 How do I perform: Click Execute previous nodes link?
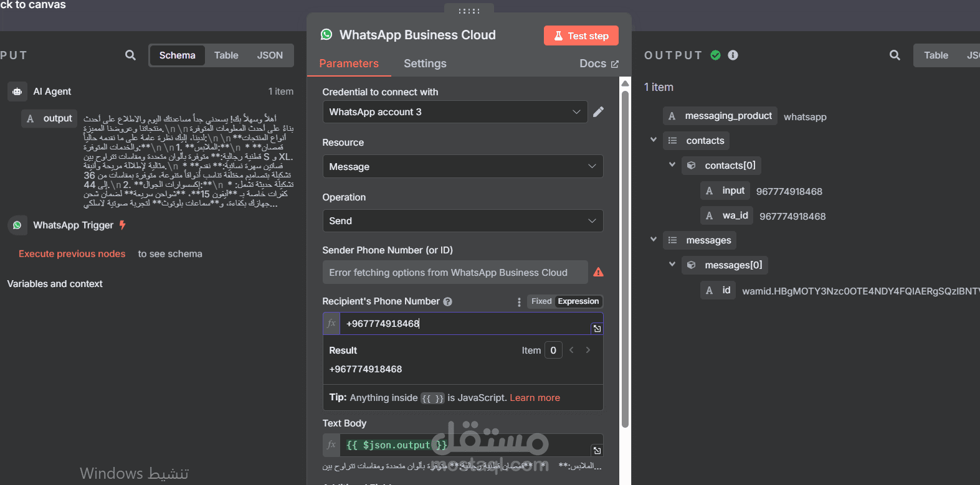coord(72,254)
